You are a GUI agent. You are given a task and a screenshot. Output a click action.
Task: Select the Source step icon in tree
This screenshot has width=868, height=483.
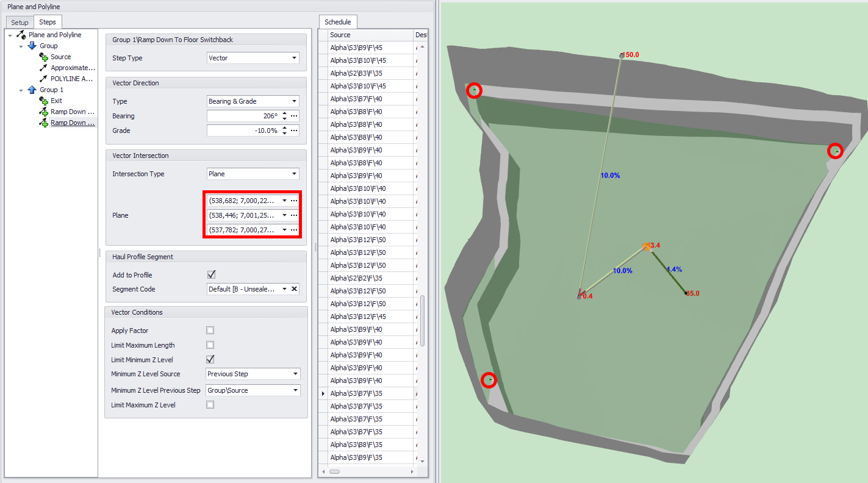tap(43, 57)
